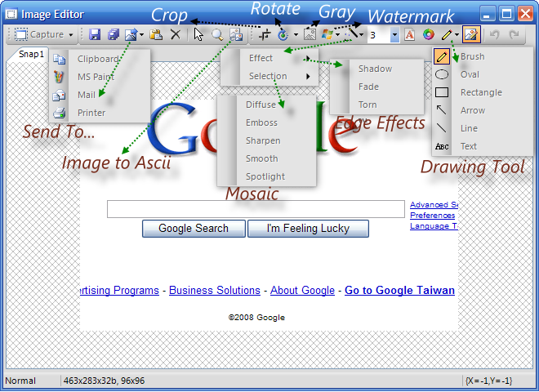Save the image with the floppy icon
The height and width of the screenshot is (392, 539).
pyautogui.click(x=95, y=35)
